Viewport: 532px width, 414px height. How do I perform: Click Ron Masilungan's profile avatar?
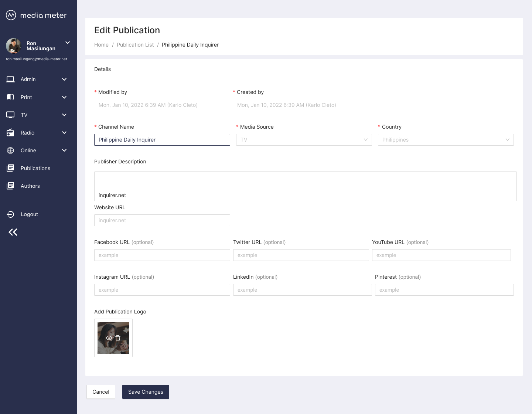coord(14,46)
